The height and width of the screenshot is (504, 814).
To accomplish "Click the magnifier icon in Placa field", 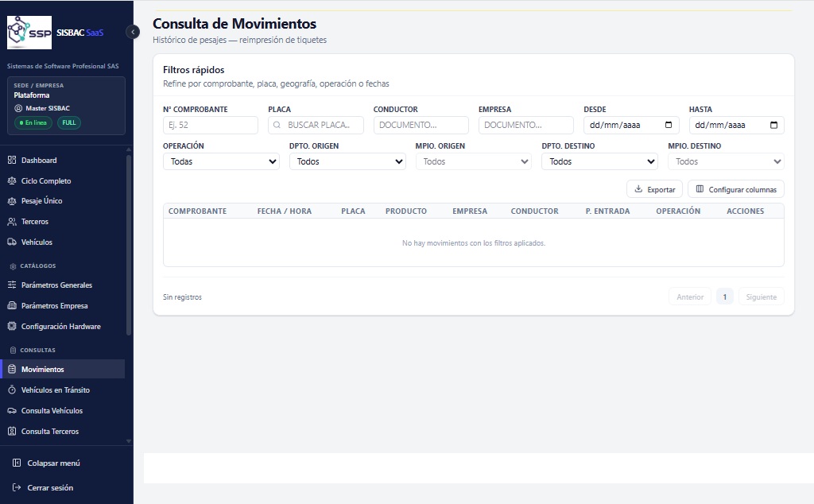I will [277, 125].
